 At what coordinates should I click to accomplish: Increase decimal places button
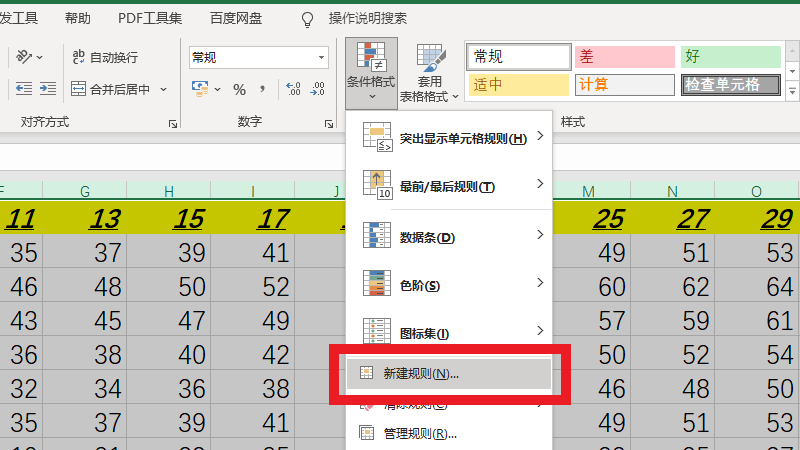293,89
